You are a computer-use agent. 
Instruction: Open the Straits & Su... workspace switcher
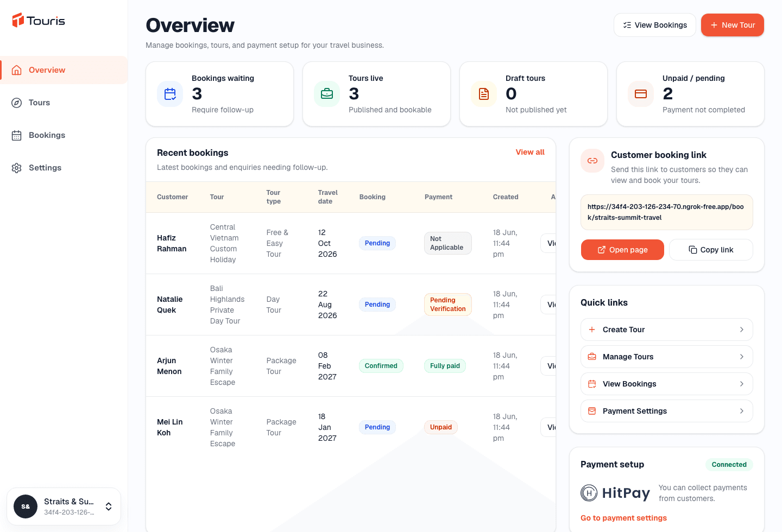click(64, 506)
